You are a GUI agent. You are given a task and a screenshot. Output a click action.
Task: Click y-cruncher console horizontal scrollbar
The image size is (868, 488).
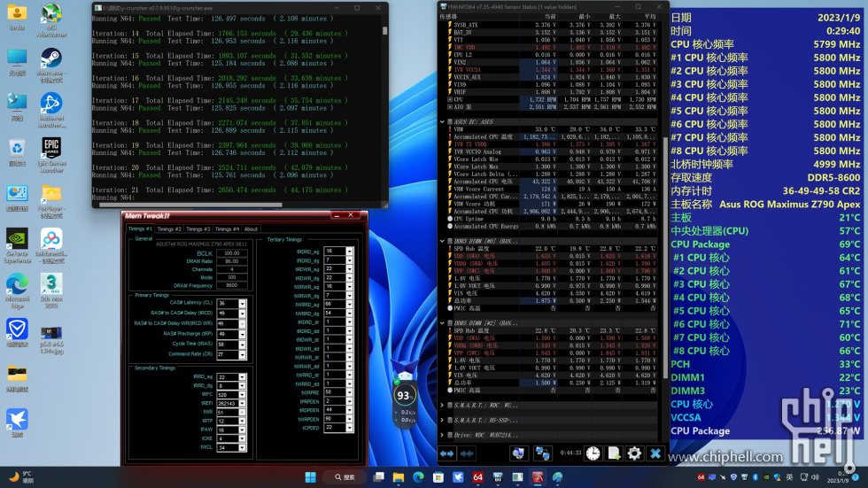(x=190, y=205)
